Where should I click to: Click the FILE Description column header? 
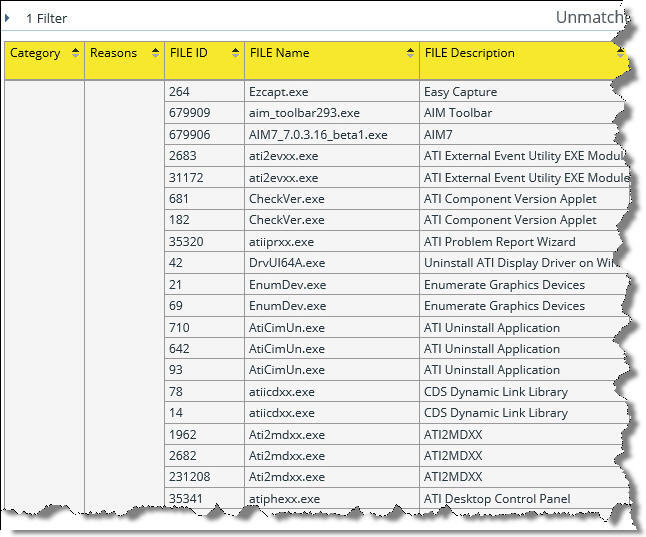point(524,60)
